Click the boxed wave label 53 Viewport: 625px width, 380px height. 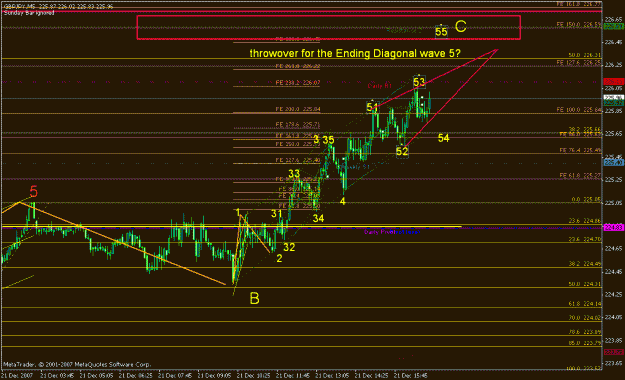419,82
